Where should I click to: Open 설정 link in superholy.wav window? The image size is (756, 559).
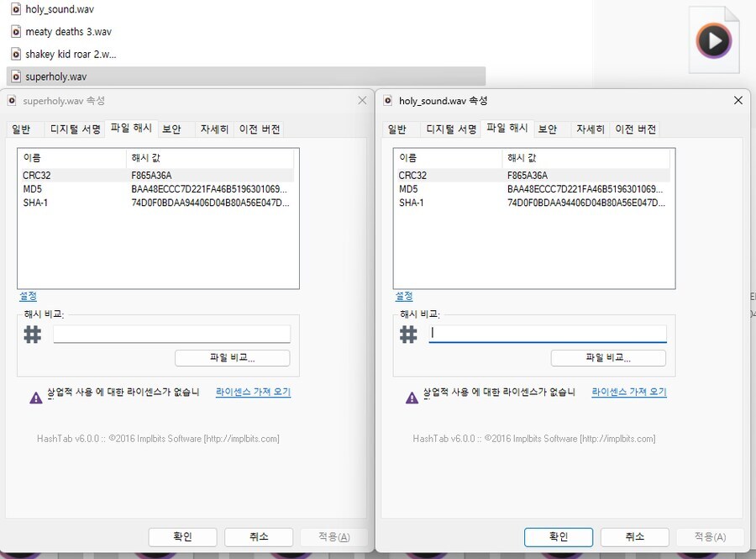pos(28,296)
